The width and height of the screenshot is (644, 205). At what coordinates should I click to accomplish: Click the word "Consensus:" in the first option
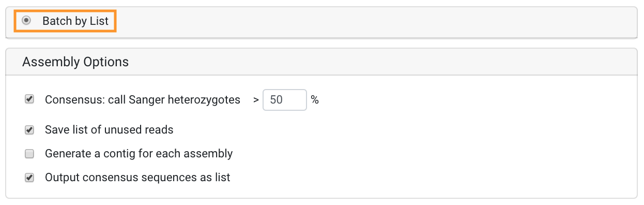point(74,100)
